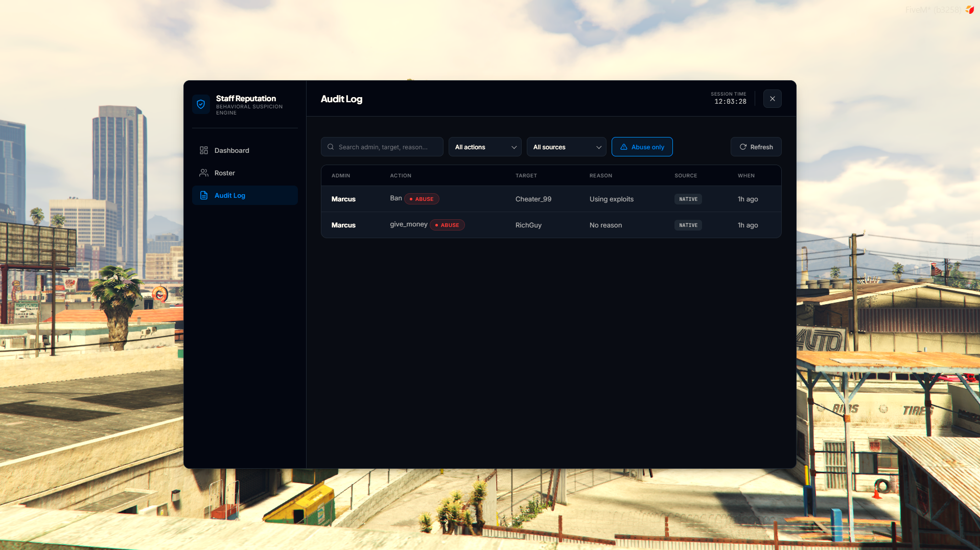Select the give_money action text

pyautogui.click(x=409, y=224)
